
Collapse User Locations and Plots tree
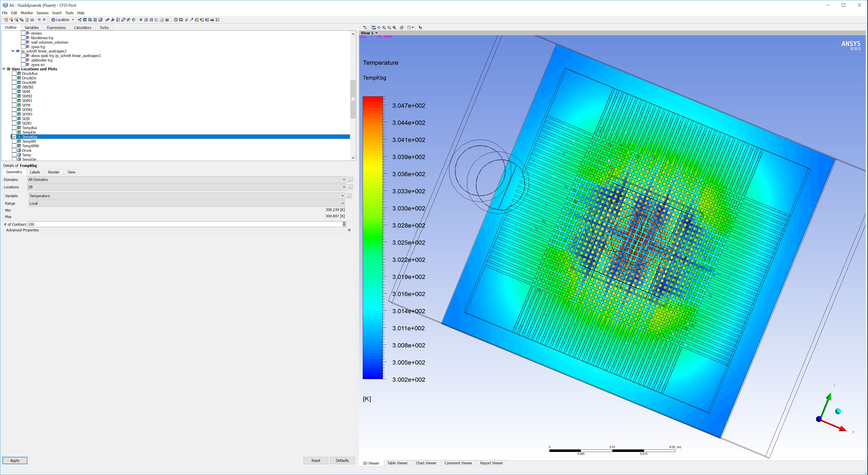[4, 69]
